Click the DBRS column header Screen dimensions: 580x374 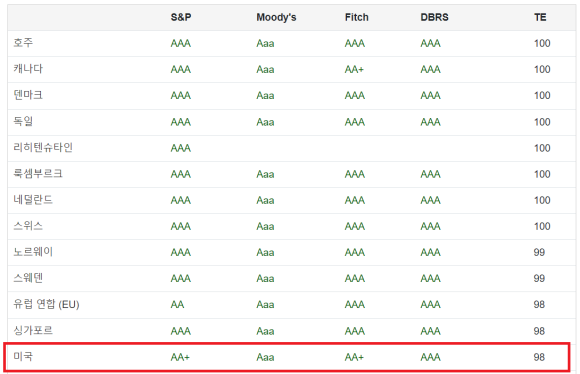(434, 17)
